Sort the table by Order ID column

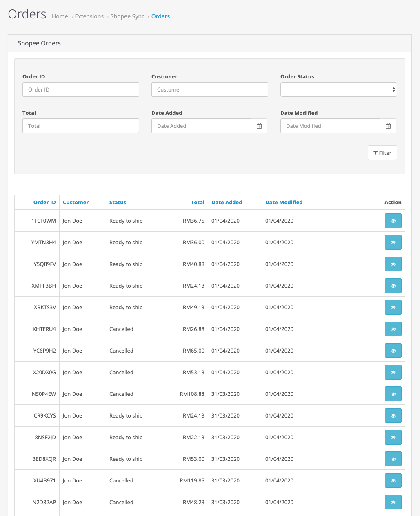point(44,202)
